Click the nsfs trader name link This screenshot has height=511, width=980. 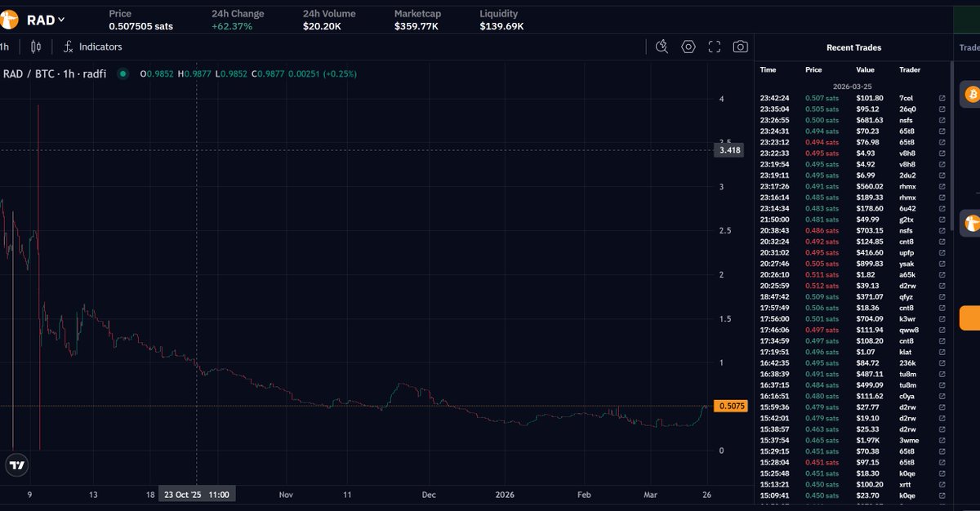click(x=905, y=120)
